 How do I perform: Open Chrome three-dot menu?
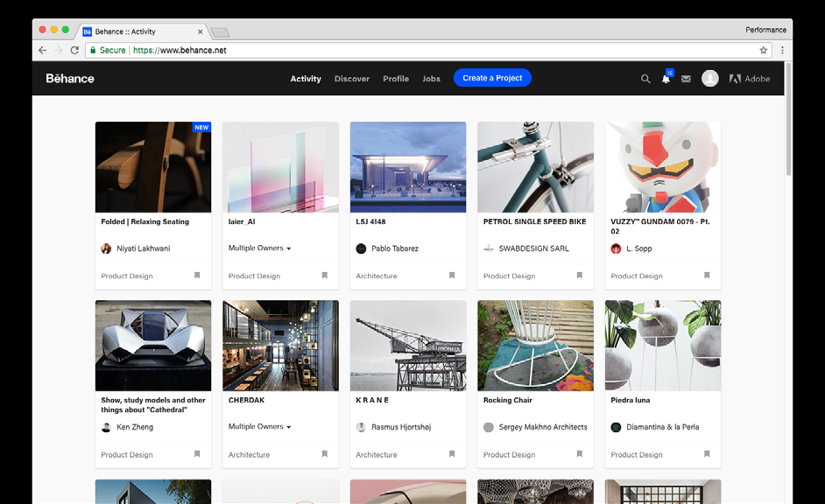(782, 51)
